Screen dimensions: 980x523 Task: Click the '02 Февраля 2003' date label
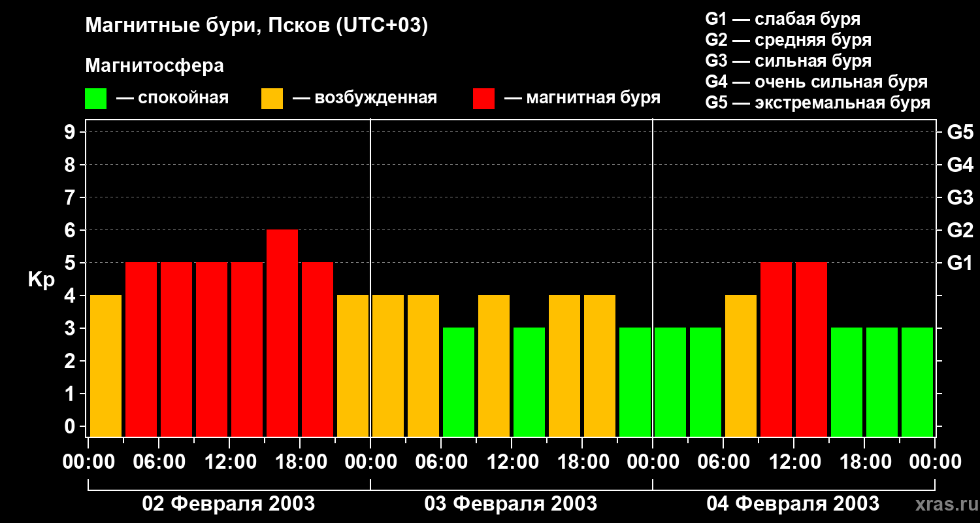point(229,504)
